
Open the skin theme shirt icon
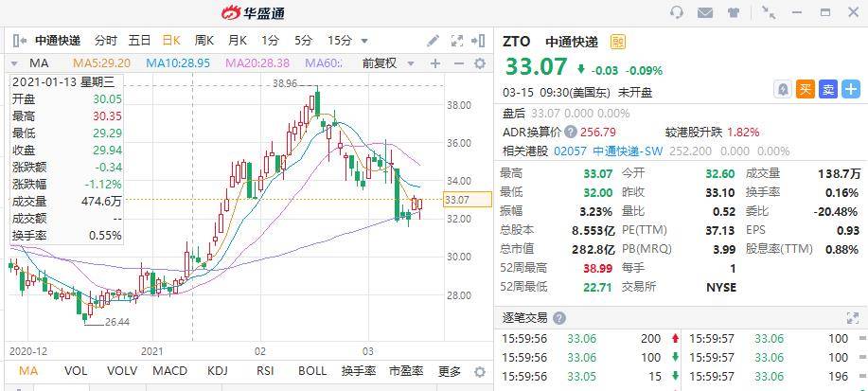[734, 12]
